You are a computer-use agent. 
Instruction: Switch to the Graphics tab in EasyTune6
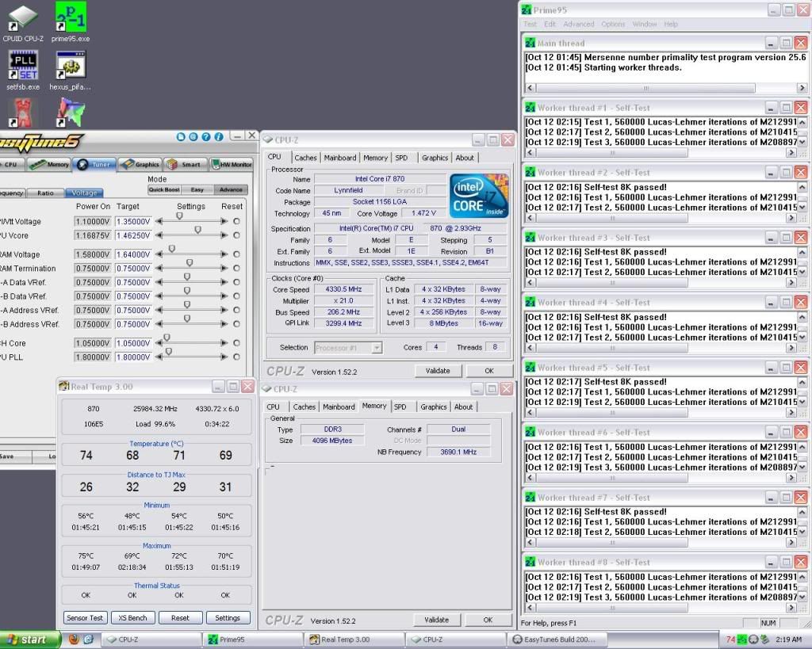pyautogui.click(x=140, y=164)
